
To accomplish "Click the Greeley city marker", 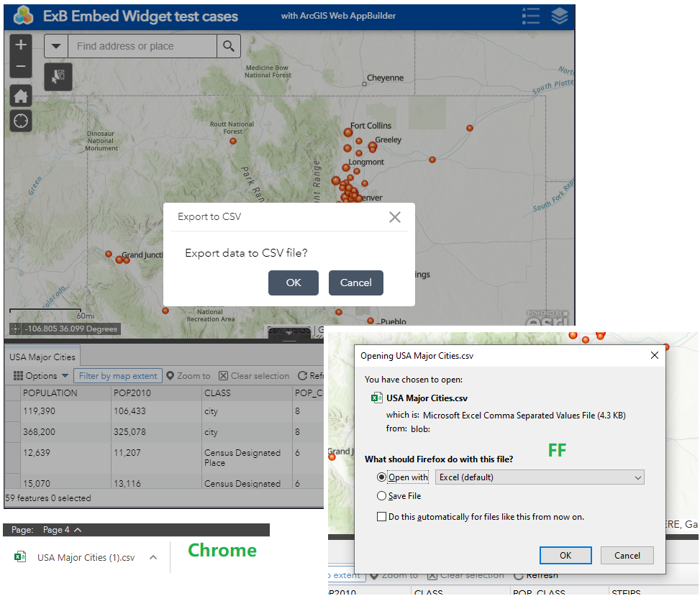I will (x=373, y=146).
